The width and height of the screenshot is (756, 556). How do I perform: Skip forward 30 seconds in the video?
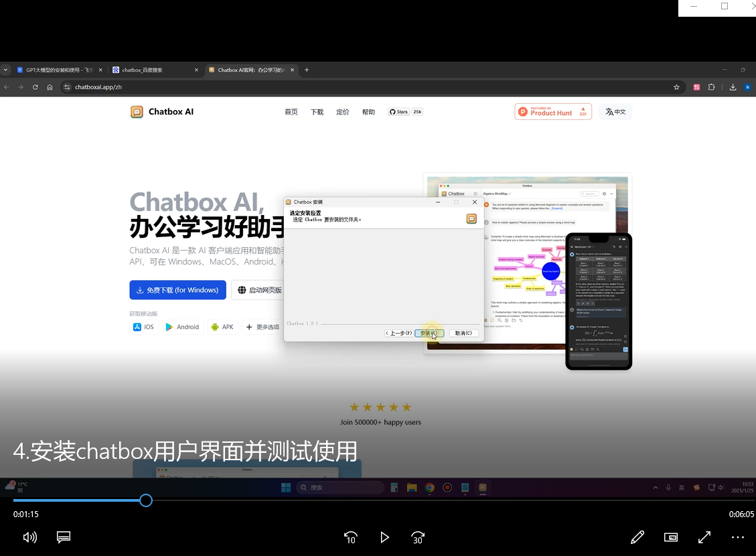(418, 537)
